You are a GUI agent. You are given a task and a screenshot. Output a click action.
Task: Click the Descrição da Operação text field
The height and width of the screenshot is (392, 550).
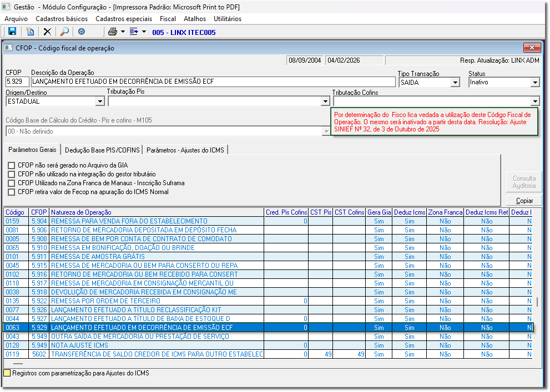click(x=213, y=82)
